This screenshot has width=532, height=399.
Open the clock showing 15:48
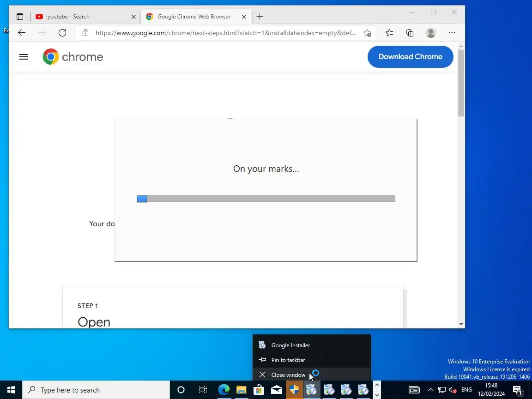pyautogui.click(x=491, y=390)
